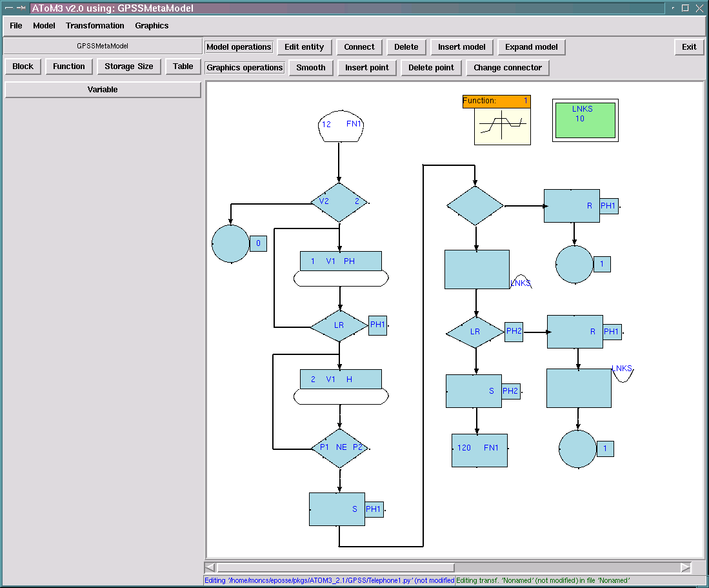Click the Connect button
This screenshot has width=709, height=588.
click(359, 47)
